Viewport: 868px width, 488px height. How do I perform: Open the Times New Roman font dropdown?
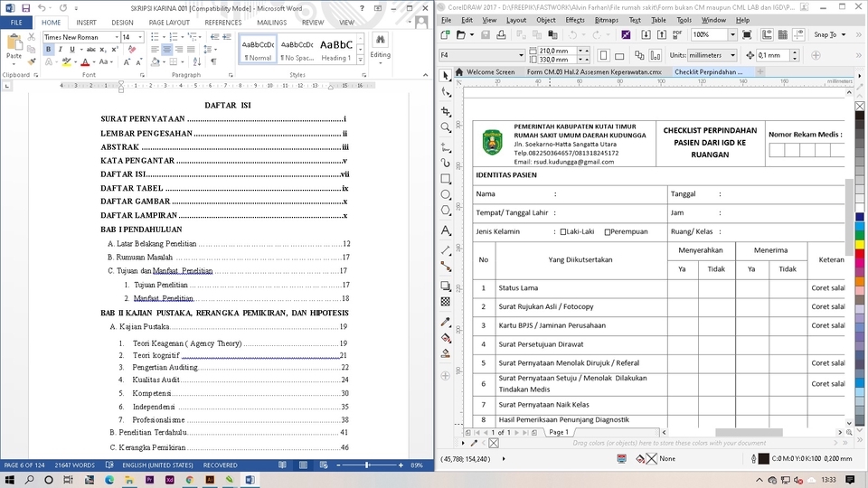tap(117, 37)
